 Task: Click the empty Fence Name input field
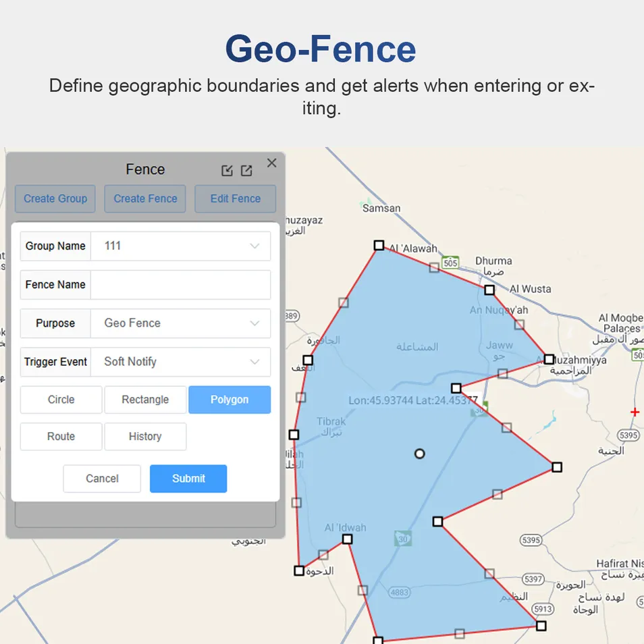(180, 284)
